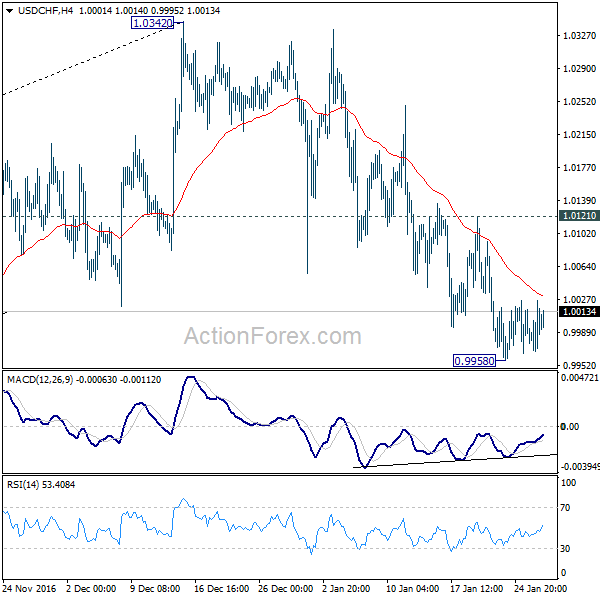
Task: Click the MACD 0.004721 scale value
Action: (x=579, y=378)
